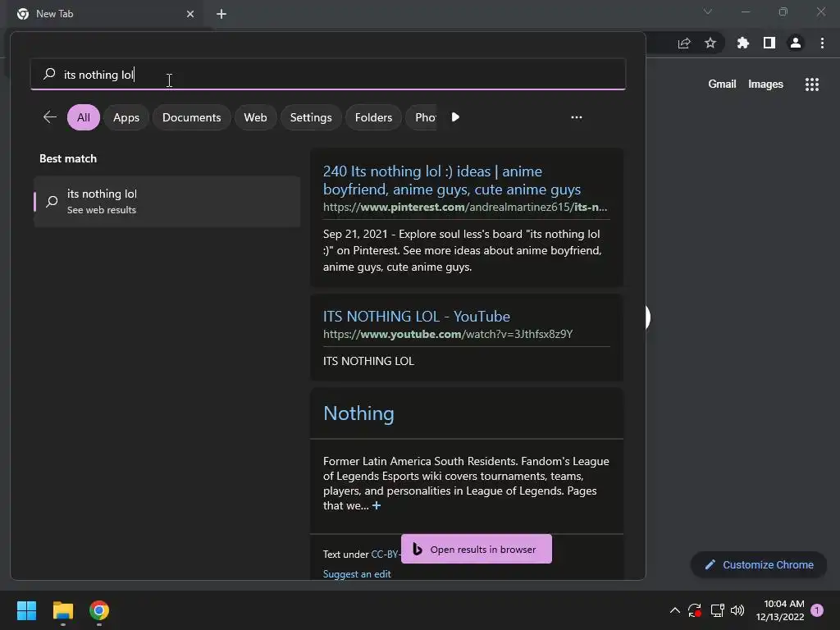The image size is (840, 630).
Task: Click the youtube.com watch URL
Action: point(448,334)
